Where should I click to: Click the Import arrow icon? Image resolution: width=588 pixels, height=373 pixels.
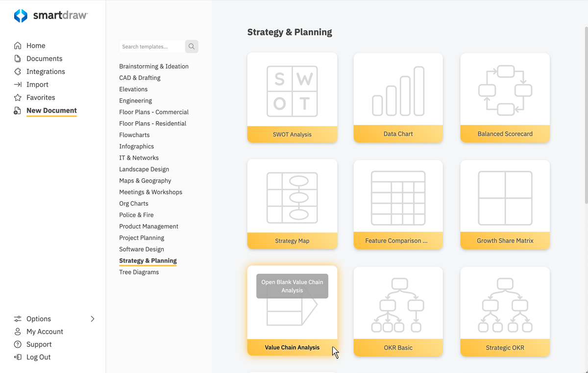tap(18, 84)
